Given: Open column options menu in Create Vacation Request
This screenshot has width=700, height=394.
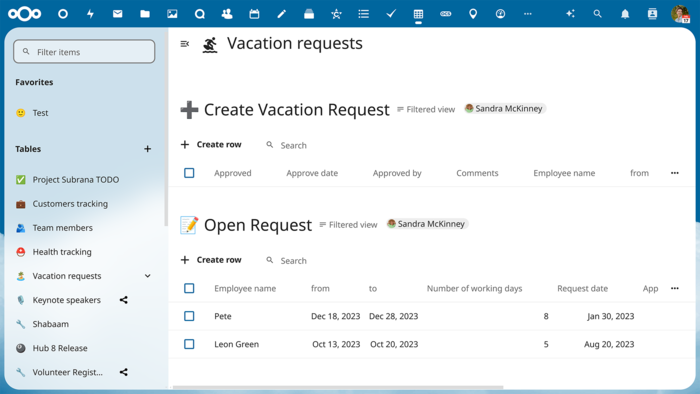Looking at the screenshot, I should pyautogui.click(x=675, y=173).
